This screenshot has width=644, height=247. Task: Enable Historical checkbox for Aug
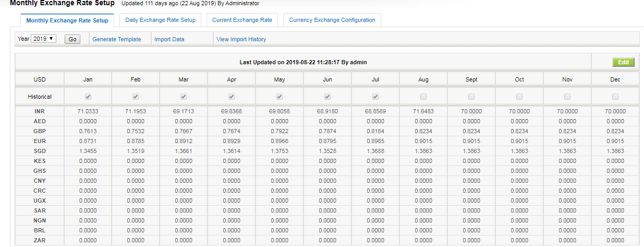(423, 97)
